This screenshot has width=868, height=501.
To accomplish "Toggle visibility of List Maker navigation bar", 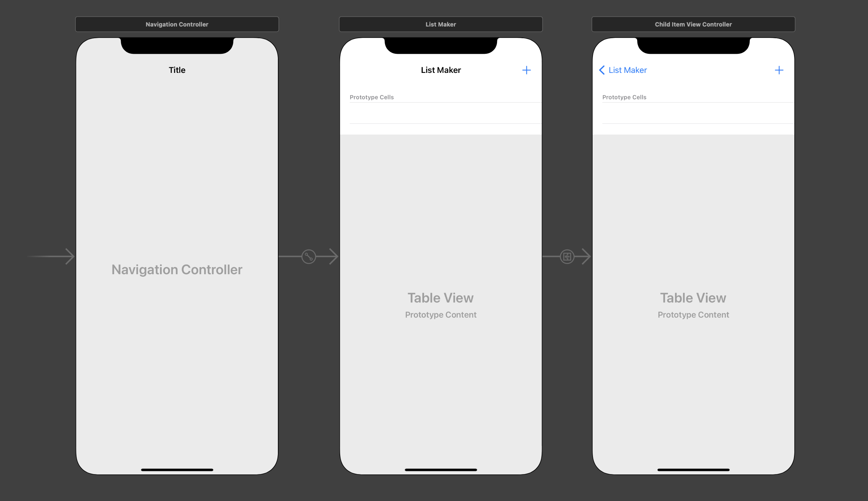I will pyautogui.click(x=440, y=70).
